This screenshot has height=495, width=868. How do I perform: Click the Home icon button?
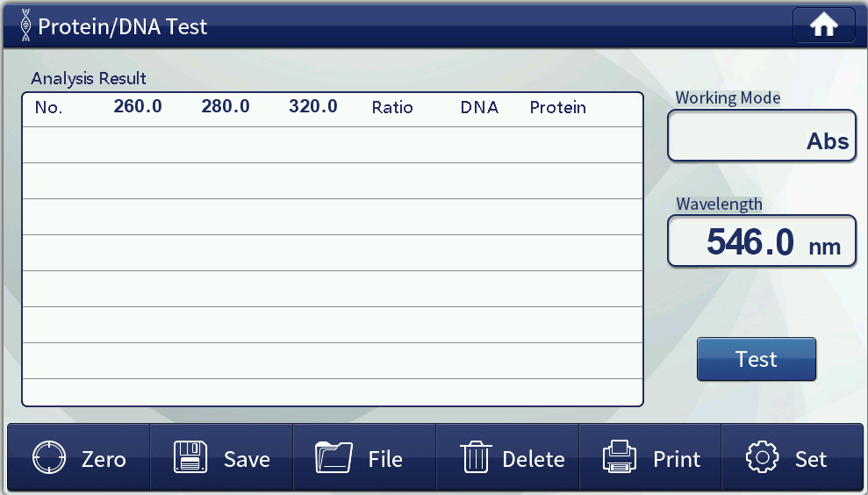pos(823,25)
